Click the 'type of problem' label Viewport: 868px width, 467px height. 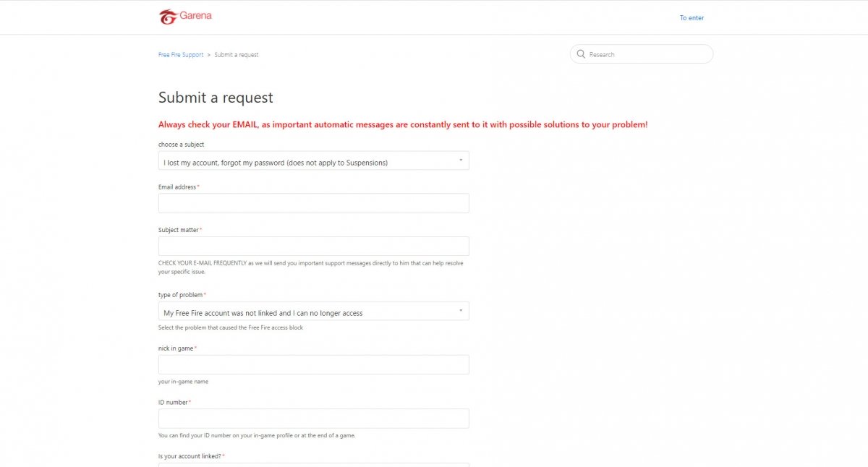click(181, 295)
